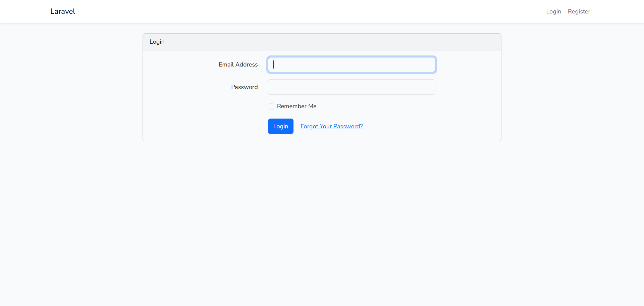Click the Remember Me label text
Screen dimensions: 644x306
(297, 106)
